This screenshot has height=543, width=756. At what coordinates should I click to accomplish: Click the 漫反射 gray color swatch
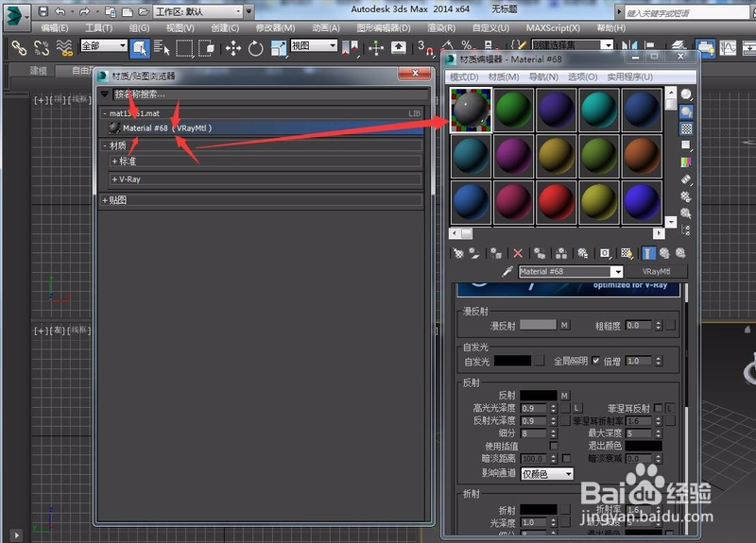coord(538,325)
